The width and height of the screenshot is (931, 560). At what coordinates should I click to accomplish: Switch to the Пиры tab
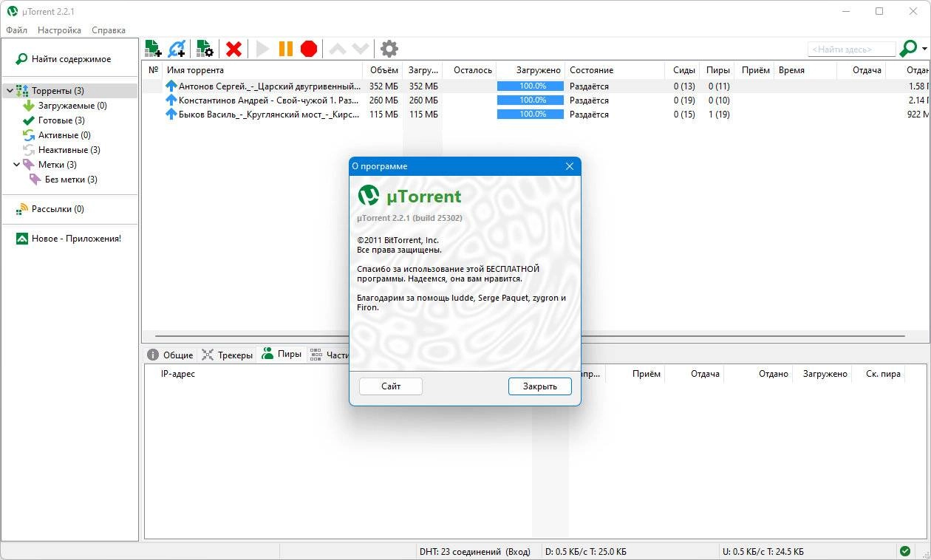point(282,354)
